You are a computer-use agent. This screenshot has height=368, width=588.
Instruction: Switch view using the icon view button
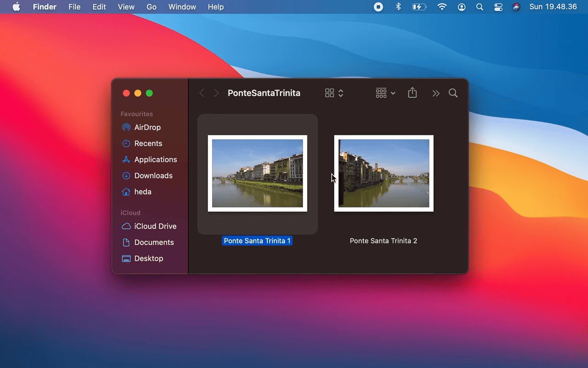point(329,93)
